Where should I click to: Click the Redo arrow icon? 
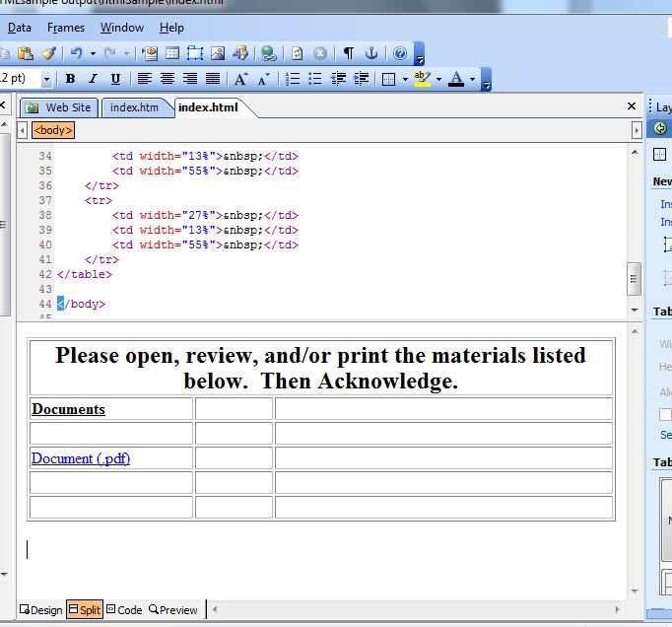pyautogui.click(x=110, y=53)
